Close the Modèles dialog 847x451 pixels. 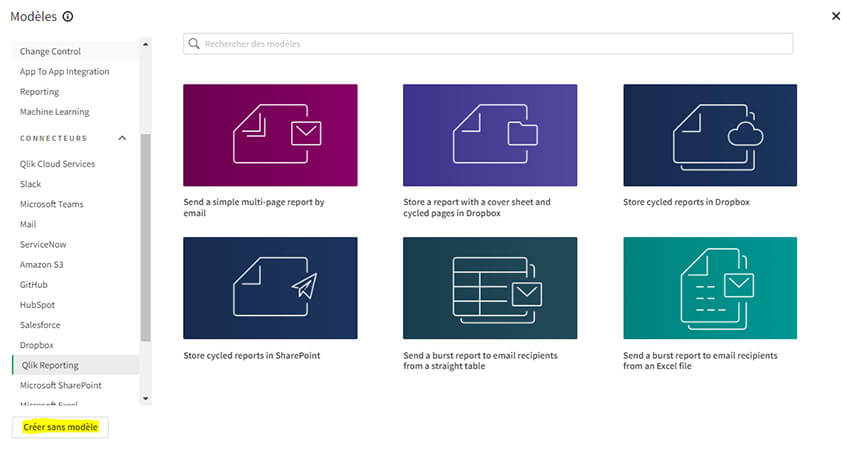point(836,16)
